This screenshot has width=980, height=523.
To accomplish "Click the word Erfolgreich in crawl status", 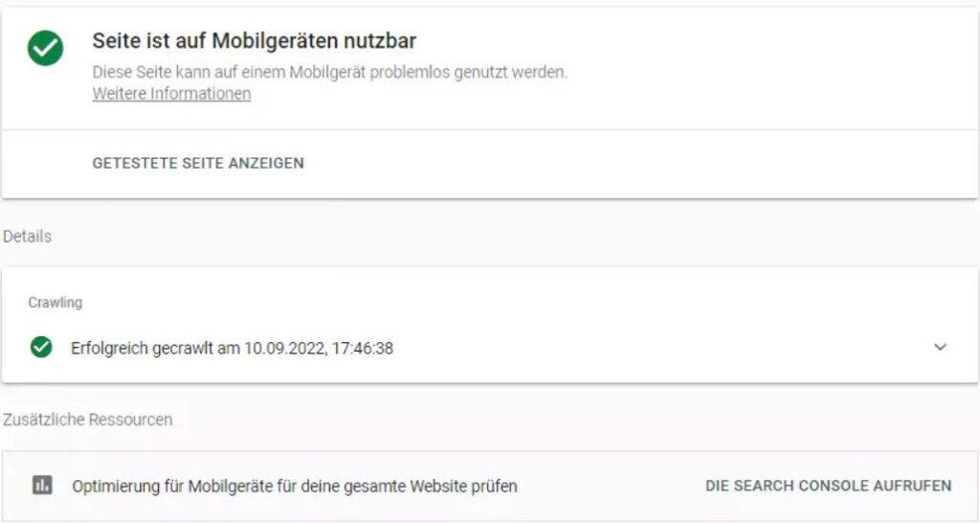I will (x=108, y=348).
